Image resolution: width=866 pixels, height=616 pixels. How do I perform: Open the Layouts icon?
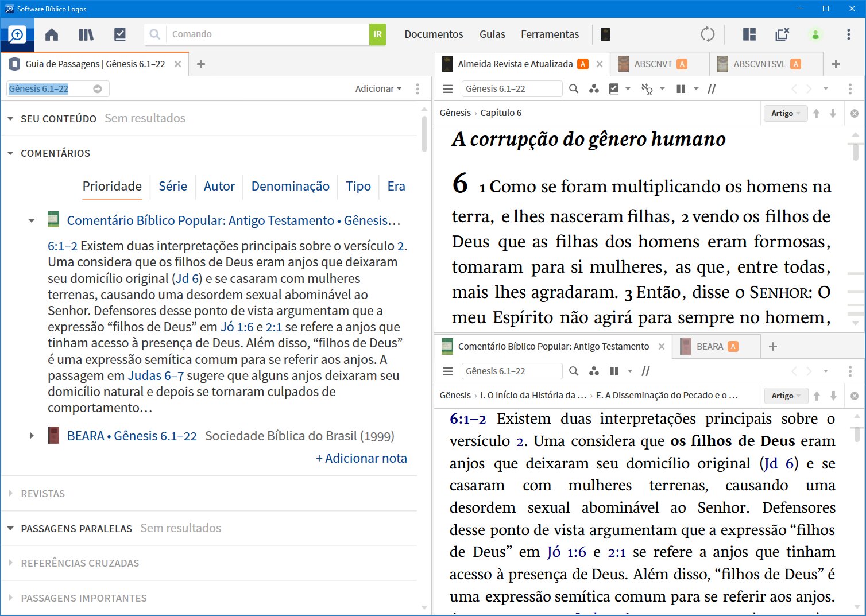click(749, 34)
